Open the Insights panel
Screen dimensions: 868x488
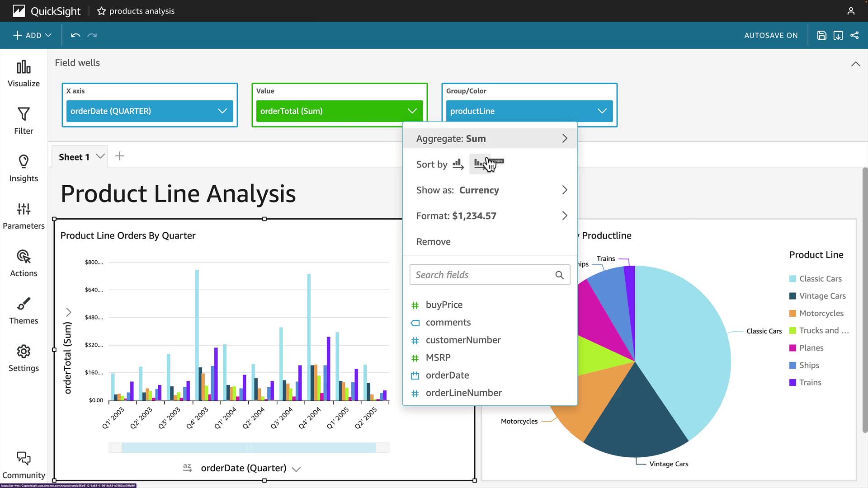[x=24, y=168]
